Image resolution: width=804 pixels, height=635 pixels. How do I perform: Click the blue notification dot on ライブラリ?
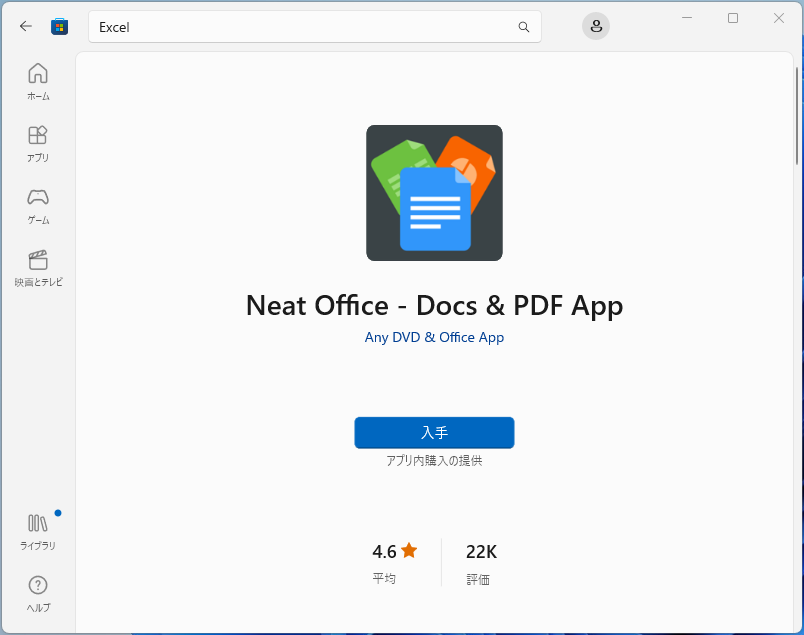coord(56,511)
